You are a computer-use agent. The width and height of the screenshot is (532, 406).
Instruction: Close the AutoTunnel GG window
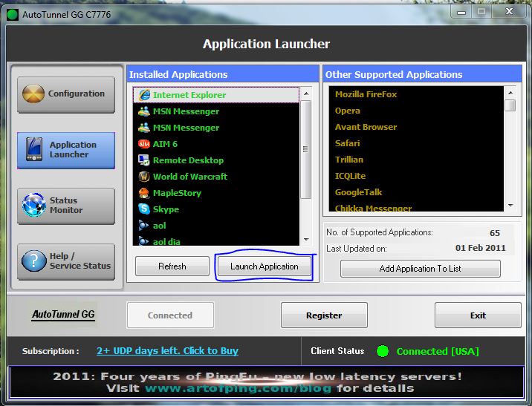pyautogui.click(x=509, y=12)
